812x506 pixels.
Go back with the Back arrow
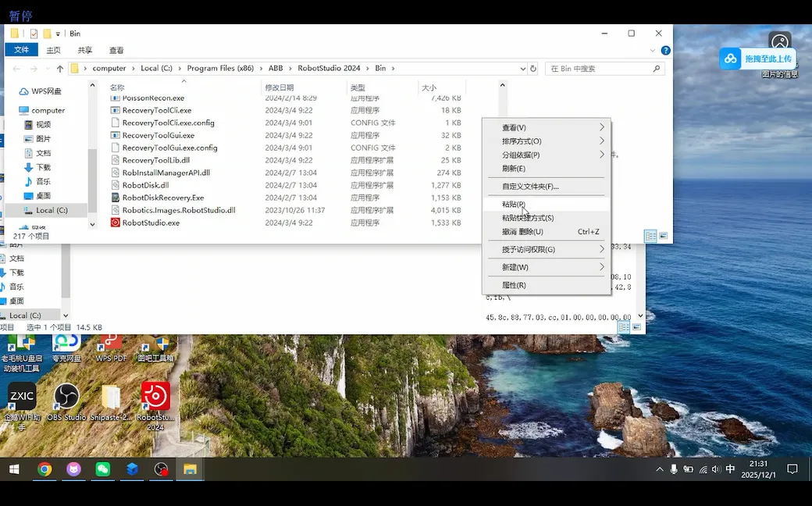16,69
